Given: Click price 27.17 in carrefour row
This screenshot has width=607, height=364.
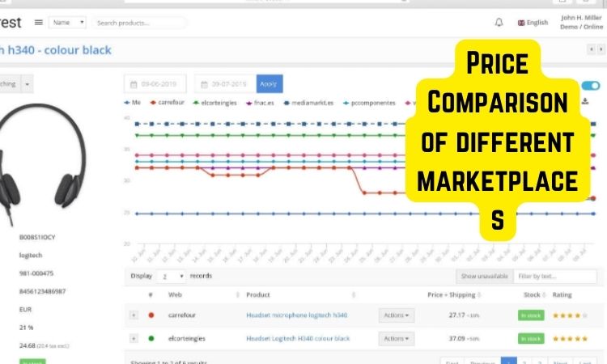Looking at the screenshot, I should [456, 315].
